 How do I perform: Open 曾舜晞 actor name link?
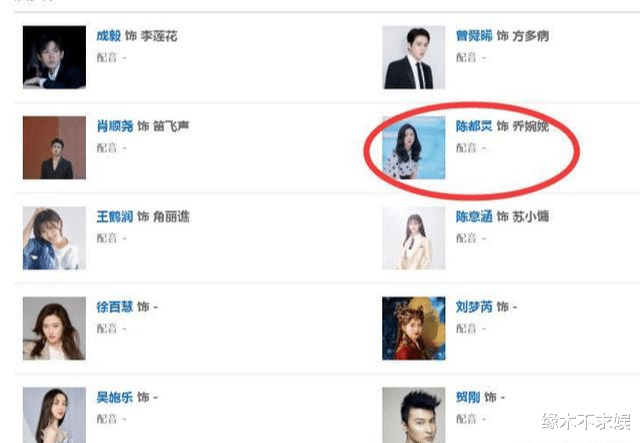[x=474, y=36]
